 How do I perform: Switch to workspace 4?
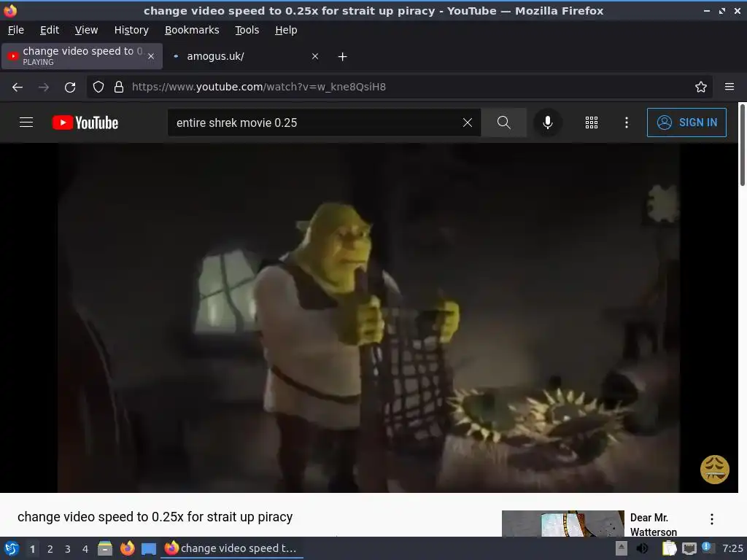pyautogui.click(x=85, y=549)
